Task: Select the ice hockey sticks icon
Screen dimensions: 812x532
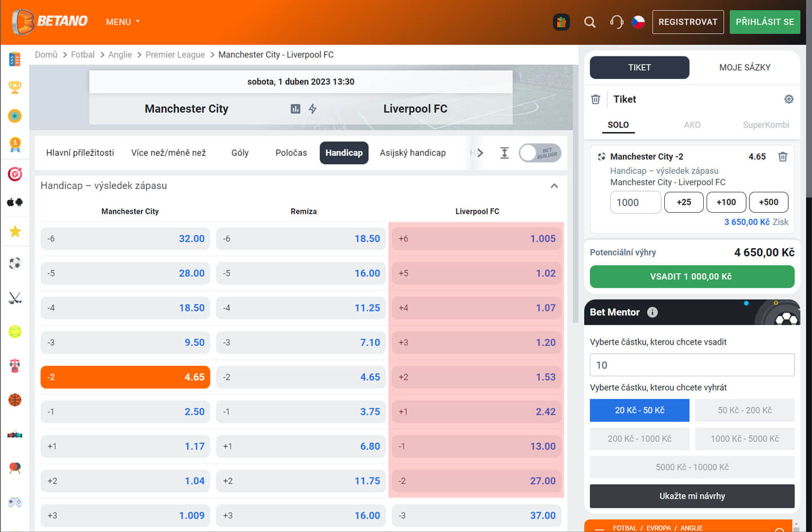Action: (15, 298)
